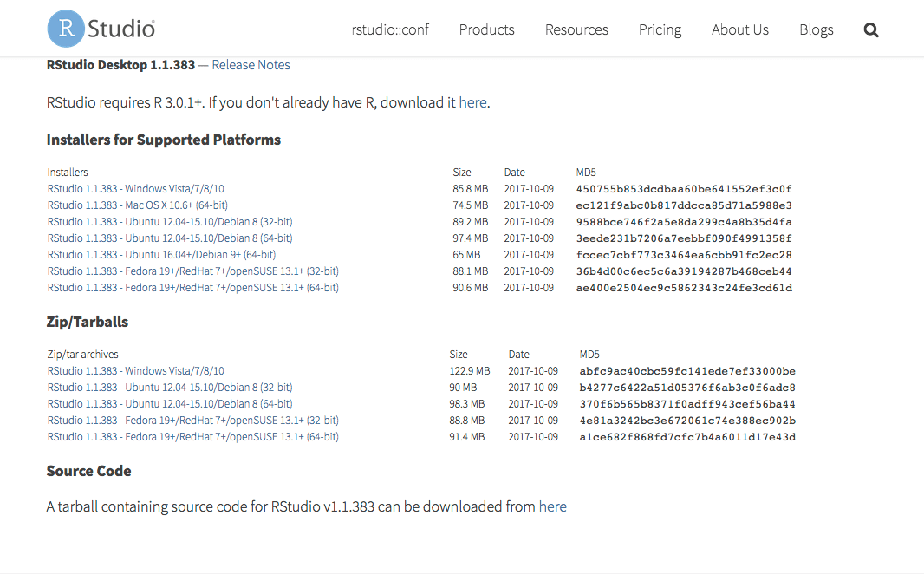The width and height of the screenshot is (924, 574).
Task: Download the Mac OS X 10.6+ installer
Action: (138, 205)
